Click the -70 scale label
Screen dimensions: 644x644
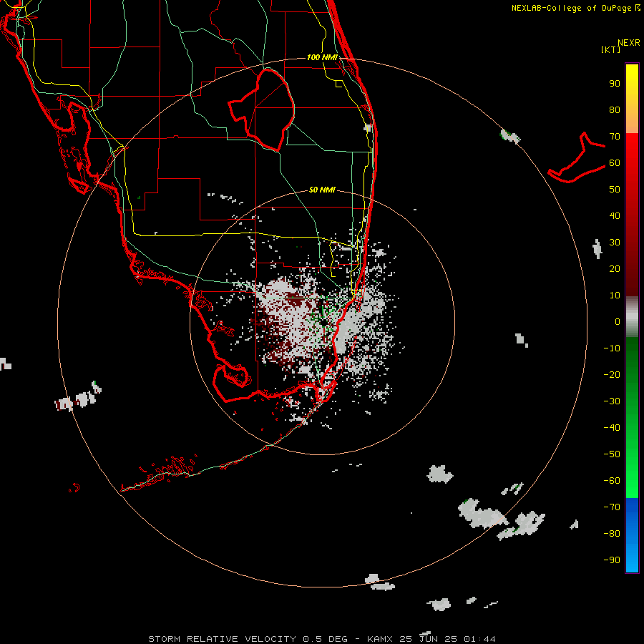tap(612, 507)
